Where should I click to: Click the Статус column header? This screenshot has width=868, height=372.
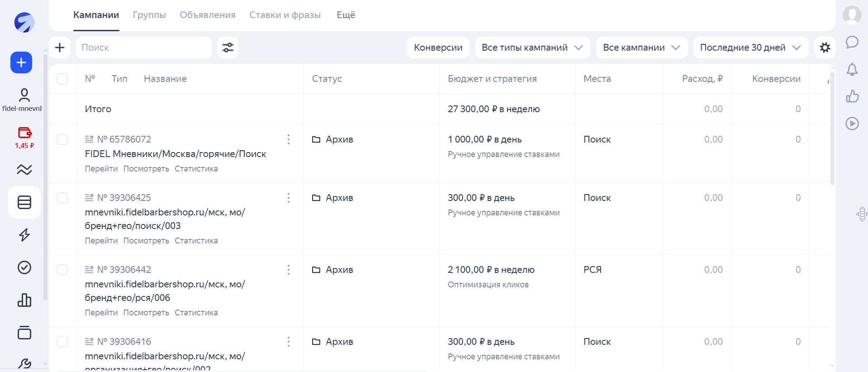tap(327, 79)
